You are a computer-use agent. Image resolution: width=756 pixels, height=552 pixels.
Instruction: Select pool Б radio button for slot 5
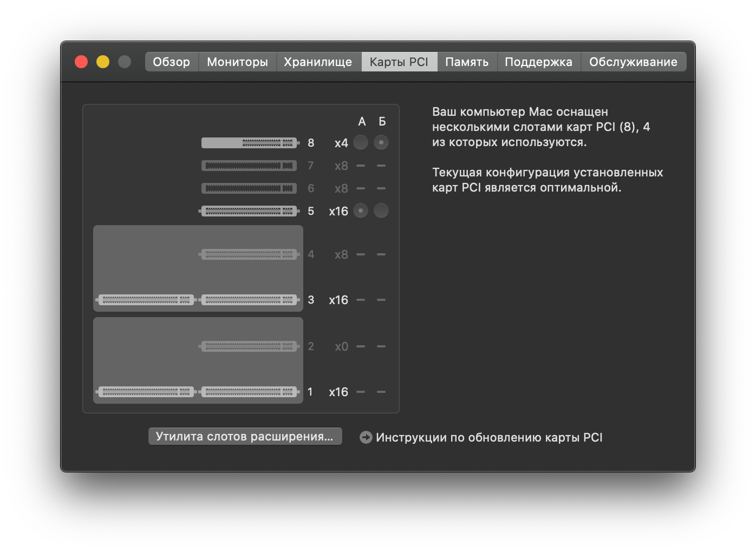(381, 211)
